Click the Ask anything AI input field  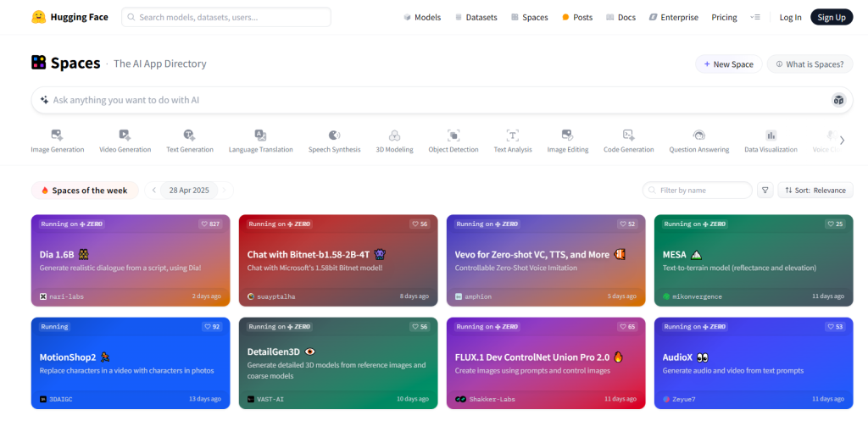click(442, 100)
